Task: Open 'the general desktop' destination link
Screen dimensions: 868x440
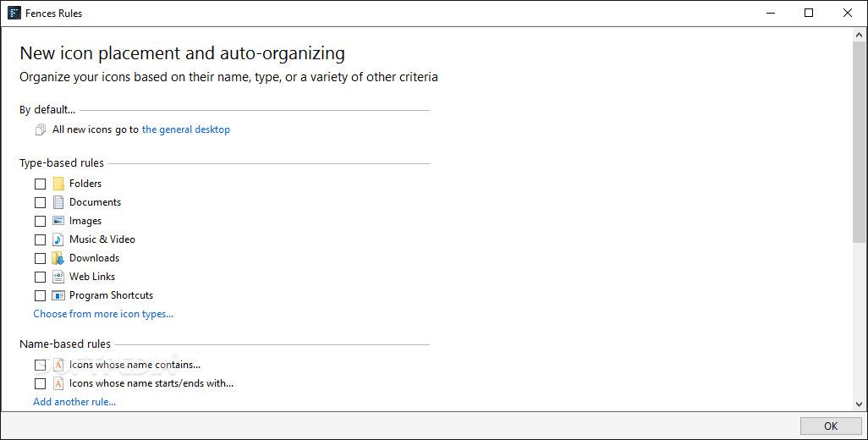Action: coord(186,129)
